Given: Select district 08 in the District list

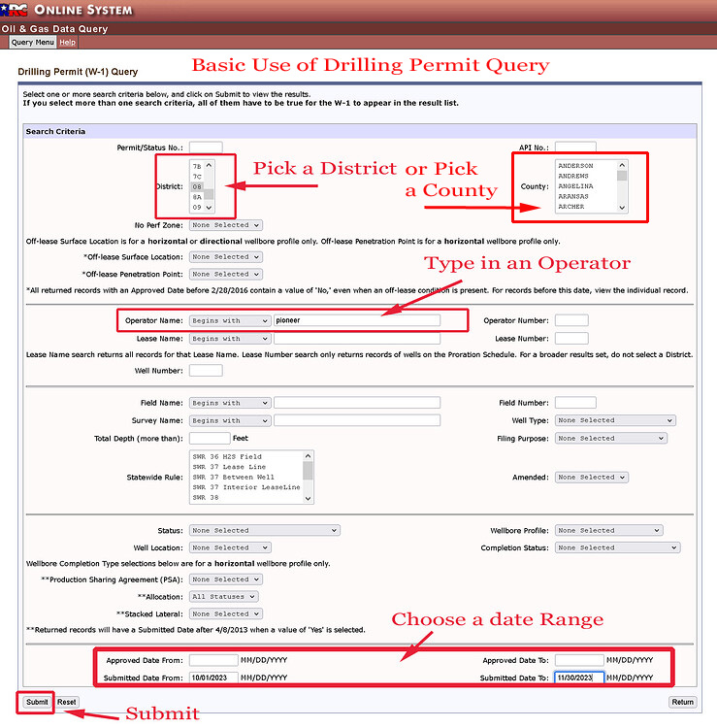Looking at the screenshot, I should tap(197, 186).
